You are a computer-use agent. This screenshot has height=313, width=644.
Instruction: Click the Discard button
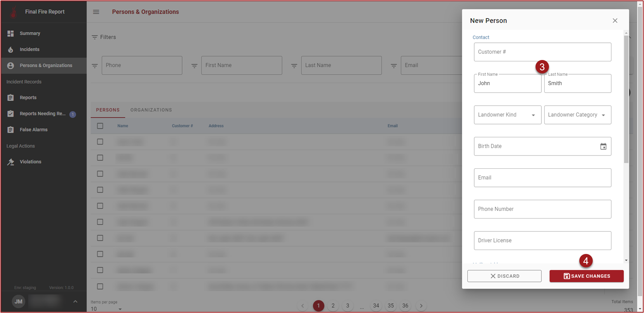[504, 276]
